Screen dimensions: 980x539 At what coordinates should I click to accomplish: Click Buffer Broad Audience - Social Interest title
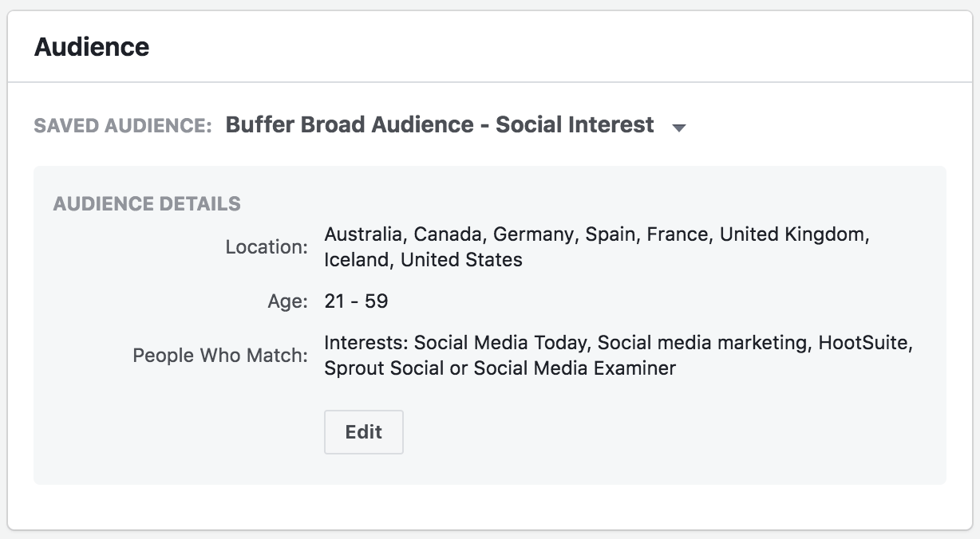[x=438, y=124]
